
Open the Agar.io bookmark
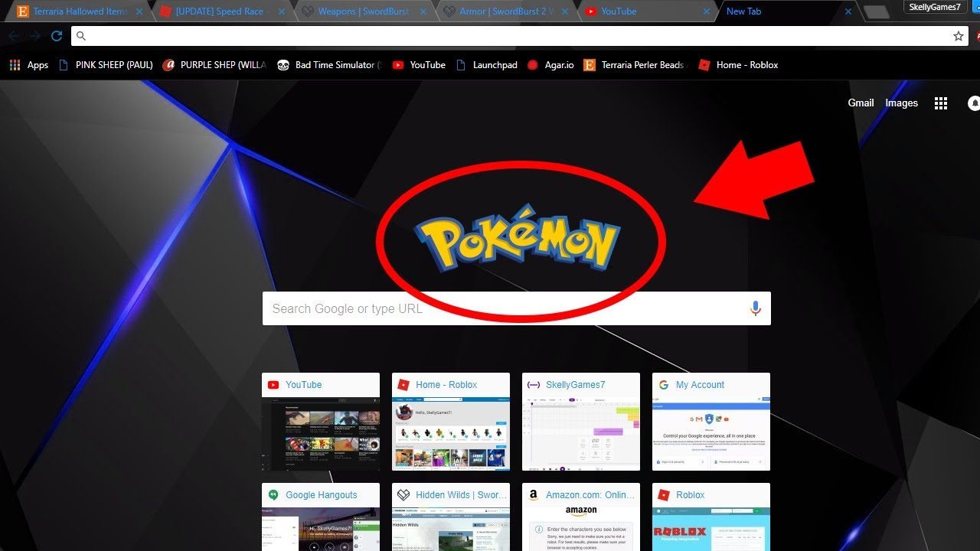[550, 65]
